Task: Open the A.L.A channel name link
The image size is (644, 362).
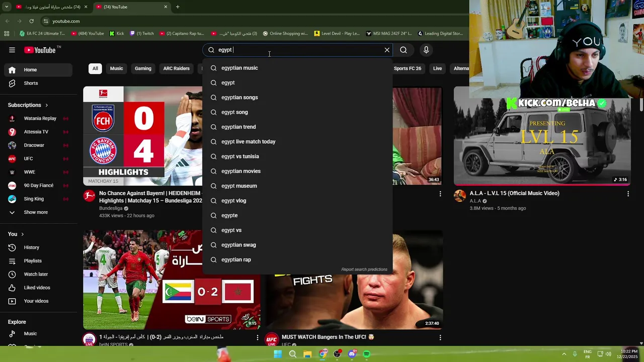Action: pos(475,201)
